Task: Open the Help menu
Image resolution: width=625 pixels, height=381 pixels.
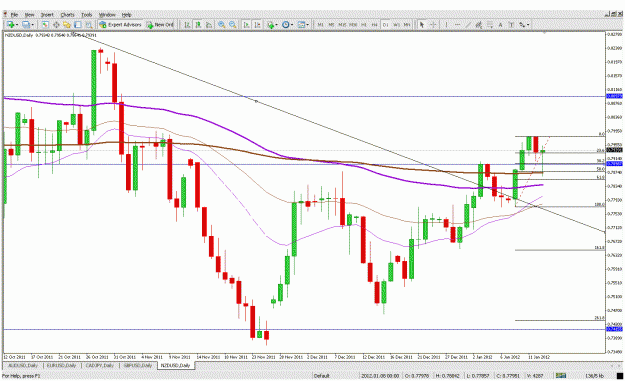Action: coord(127,15)
